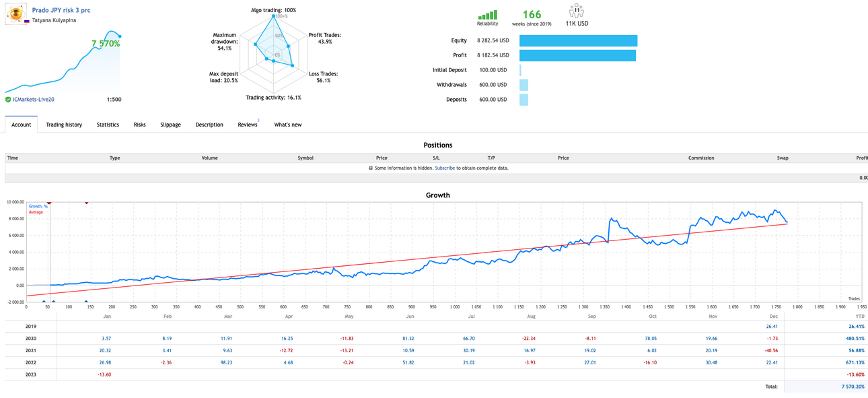Click the 'Growth, %' chart legend entry
The width and height of the screenshot is (868, 398).
(38, 206)
